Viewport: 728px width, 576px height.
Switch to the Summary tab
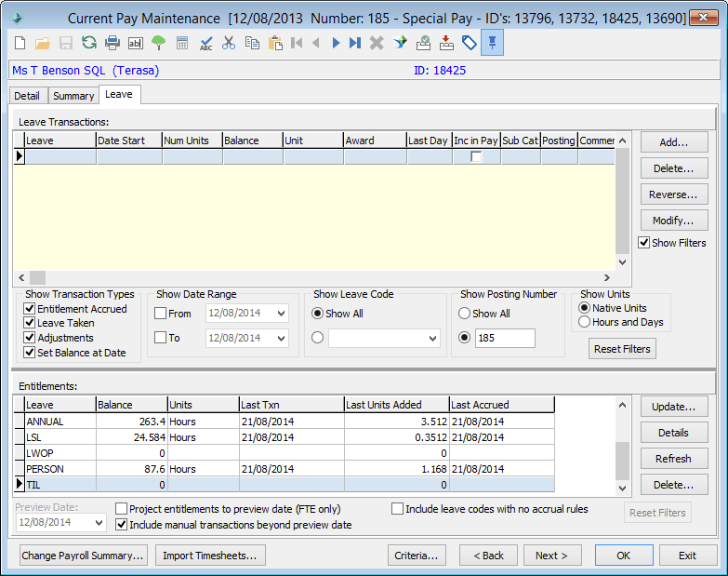[73, 96]
